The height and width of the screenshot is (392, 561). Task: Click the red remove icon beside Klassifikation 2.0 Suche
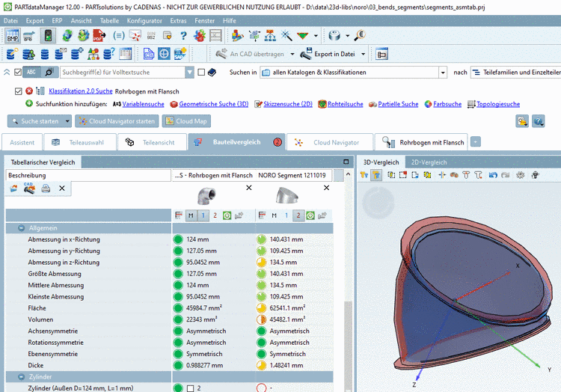(29, 91)
